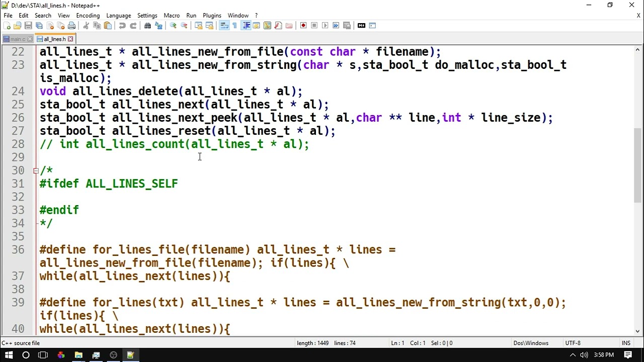644x362 pixels.
Task: Click the Undo arrow icon
Action: (122, 26)
